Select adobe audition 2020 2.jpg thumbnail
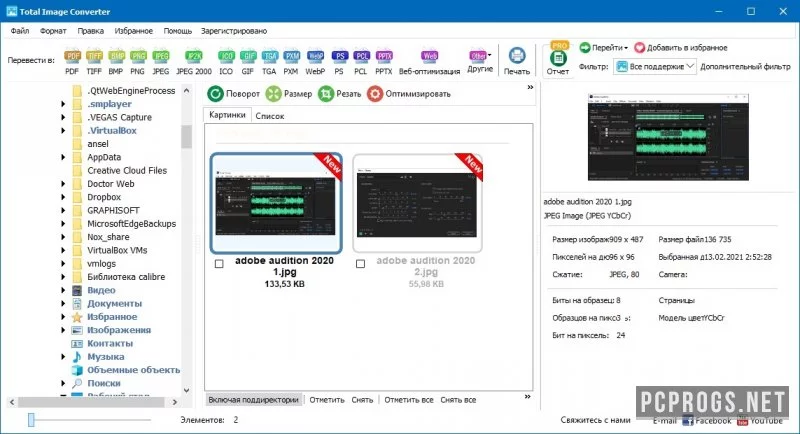 pos(417,203)
